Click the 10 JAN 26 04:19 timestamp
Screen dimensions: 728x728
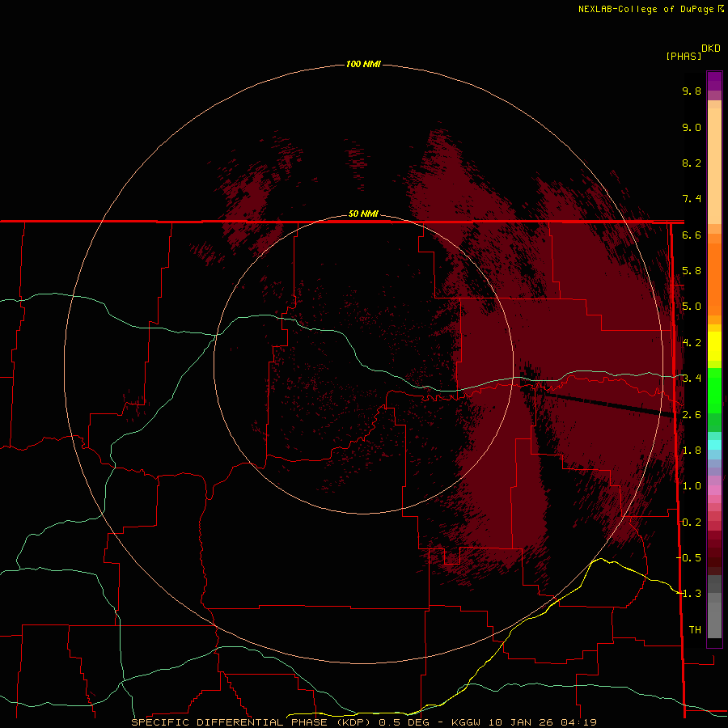pos(542,722)
